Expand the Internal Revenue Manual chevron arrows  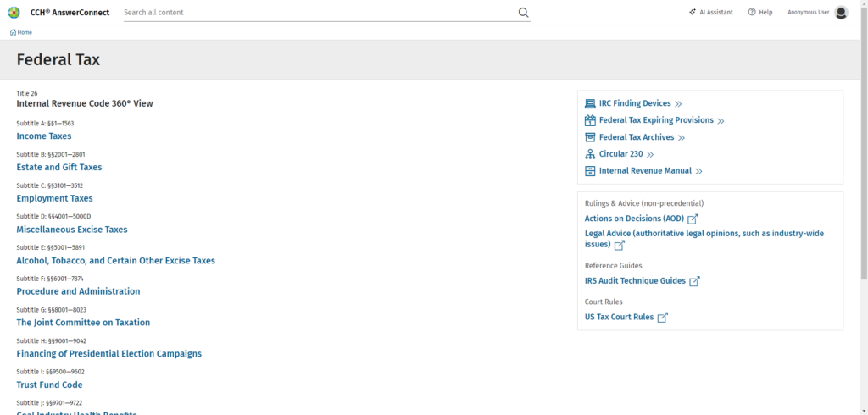[x=699, y=172]
